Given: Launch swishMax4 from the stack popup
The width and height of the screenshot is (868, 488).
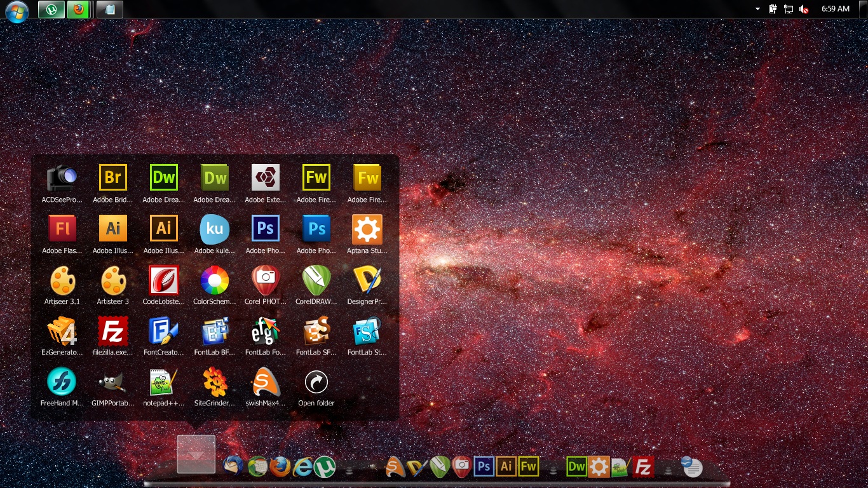Looking at the screenshot, I should (x=266, y=381).
